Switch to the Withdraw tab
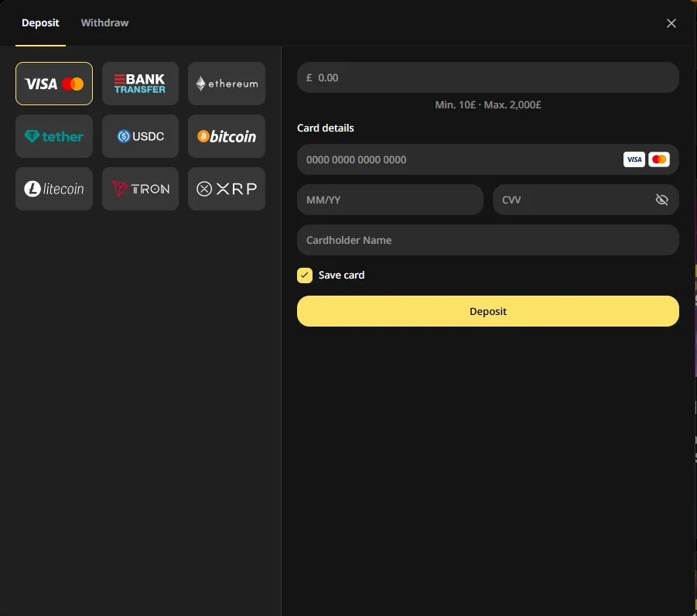The image size is (697, 616). pos(104,22)
